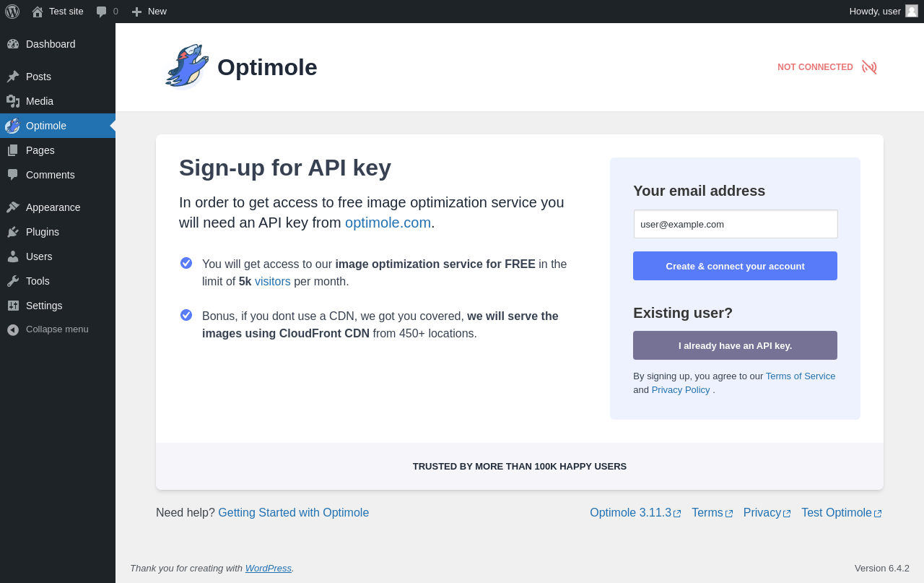Screen dimensions: 924x583
Task: Open the Test site home icon
Action: tap(38, 12)
